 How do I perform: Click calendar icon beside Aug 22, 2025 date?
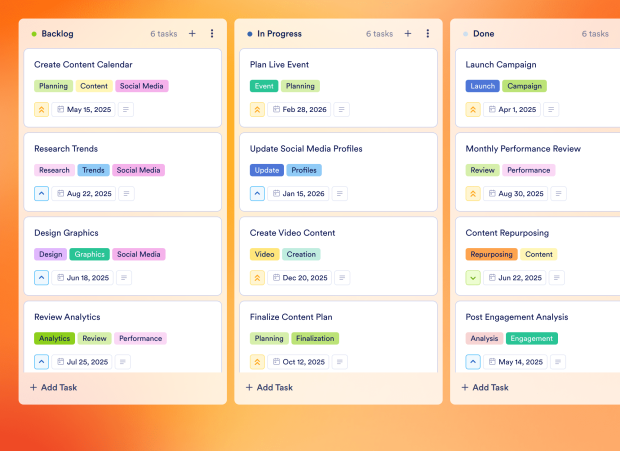point(61,194)
